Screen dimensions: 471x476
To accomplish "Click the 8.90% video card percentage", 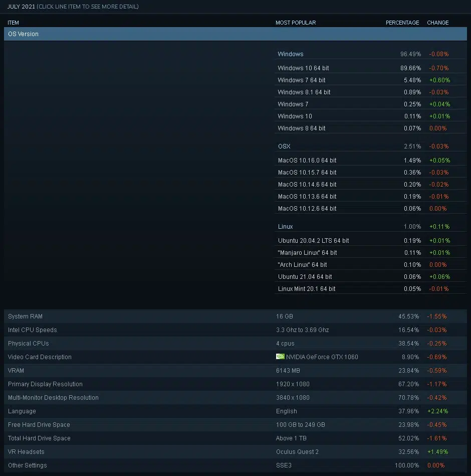I will [410, 357].
